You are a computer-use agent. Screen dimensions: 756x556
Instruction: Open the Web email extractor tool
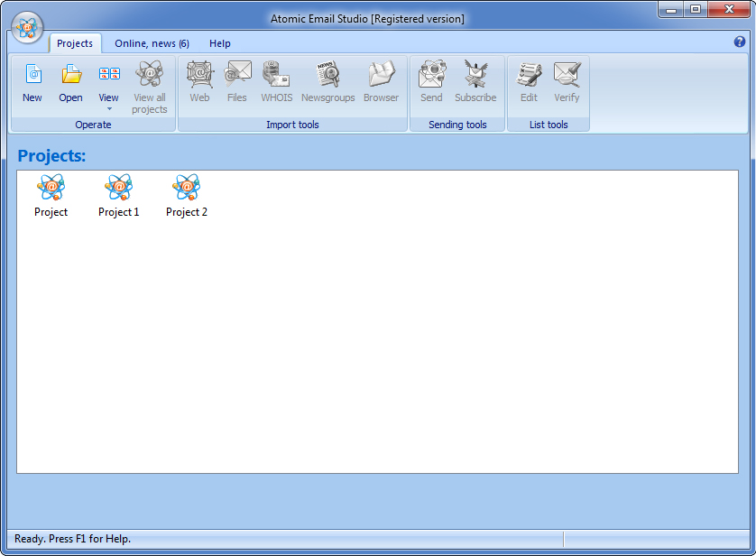[198, 81]
